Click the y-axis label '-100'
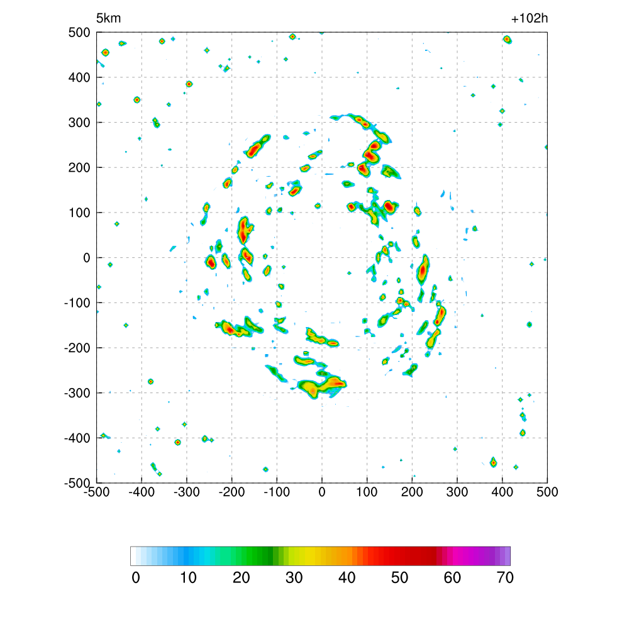The width and height of the screenshot is (644, 644). pos(77,303)
